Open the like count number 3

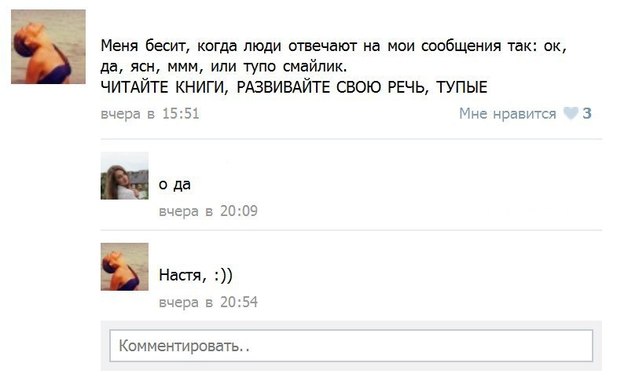click(587, 113)
